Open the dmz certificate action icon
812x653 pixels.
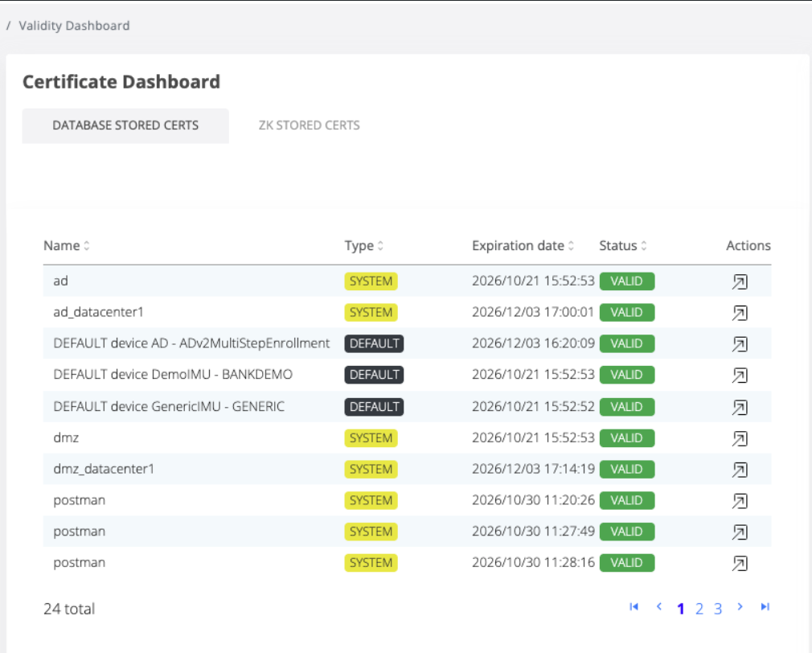pyautogui.click(x=740, y=438)
